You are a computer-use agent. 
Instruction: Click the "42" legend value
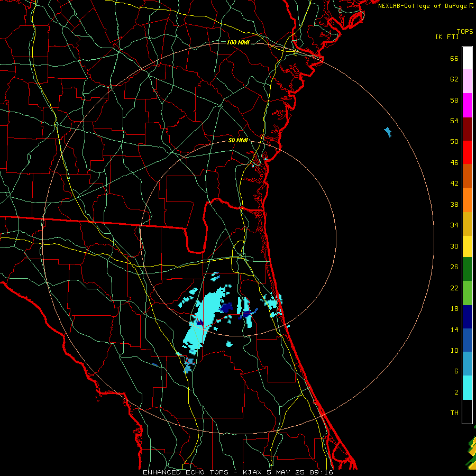[x=454, y=184]
